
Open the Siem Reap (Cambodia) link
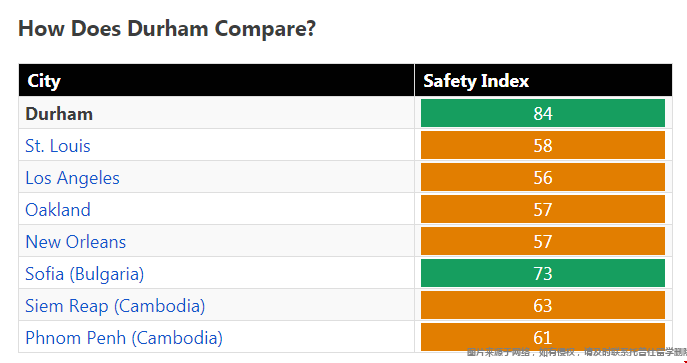(115, 306)
